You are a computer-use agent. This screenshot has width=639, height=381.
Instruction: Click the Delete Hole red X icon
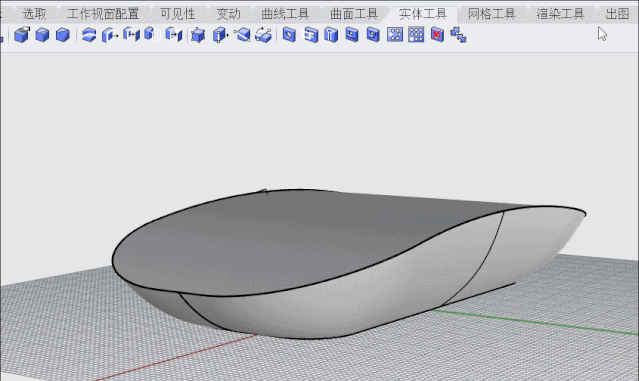(437, 35)
